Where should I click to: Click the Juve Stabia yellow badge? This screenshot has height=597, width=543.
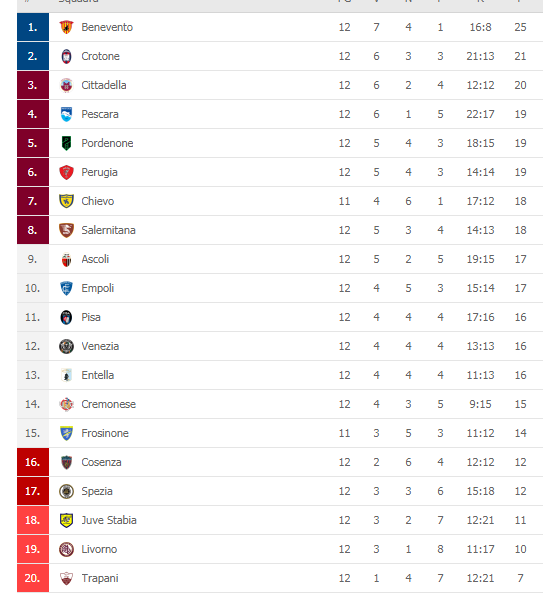pos(66,520)
